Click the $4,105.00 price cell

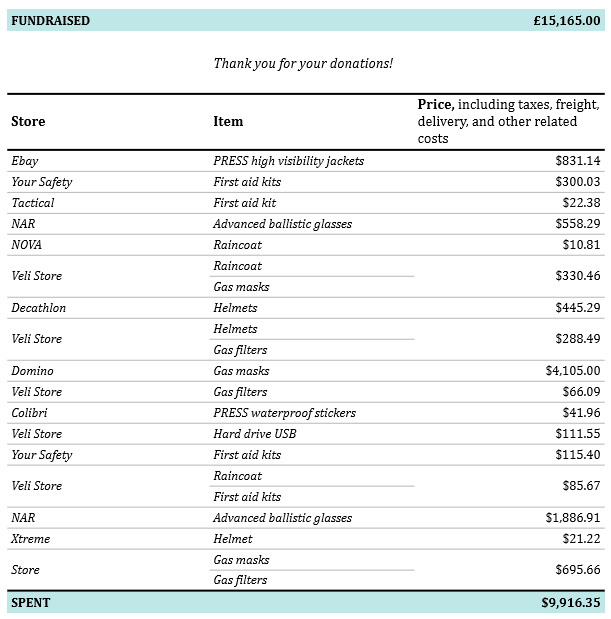[x=572, y=371]
